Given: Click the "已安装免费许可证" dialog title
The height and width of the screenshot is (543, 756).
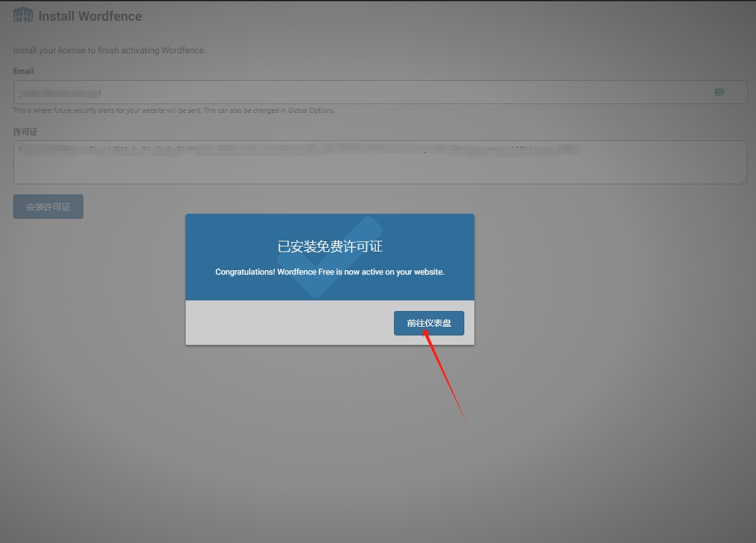Looking at the screenshot, I should tap(330, 246).
